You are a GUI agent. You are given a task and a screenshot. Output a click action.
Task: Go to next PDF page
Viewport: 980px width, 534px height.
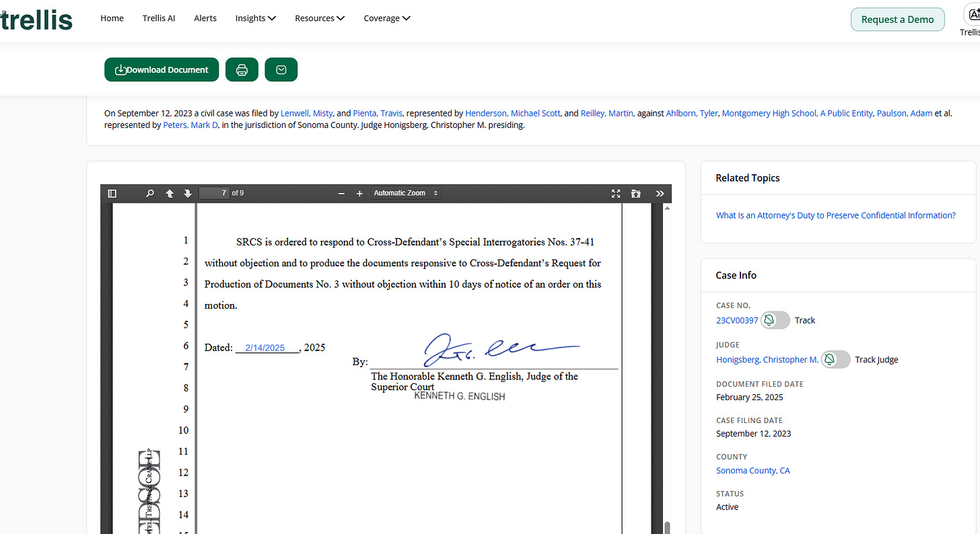(188, 194)
